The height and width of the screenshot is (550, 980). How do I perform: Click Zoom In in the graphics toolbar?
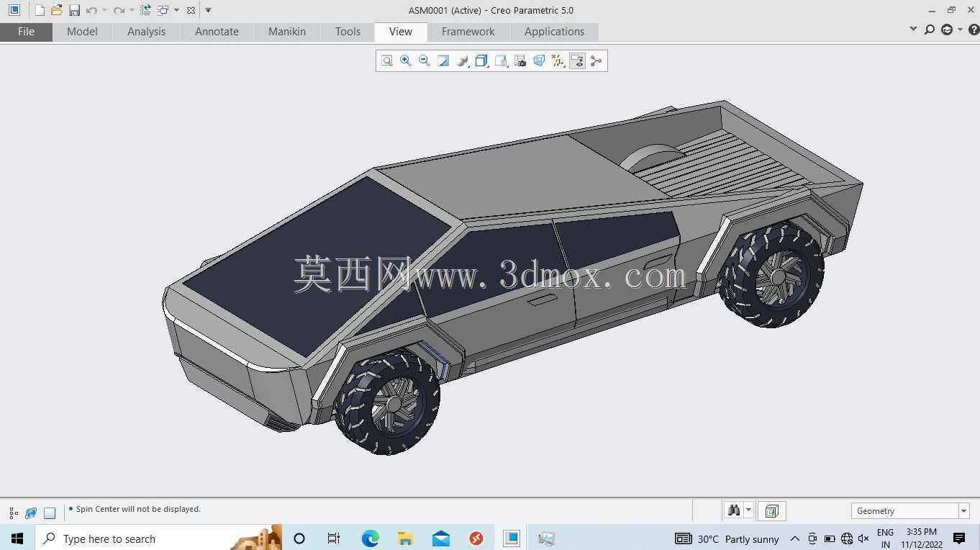click(x=406, y=61)
